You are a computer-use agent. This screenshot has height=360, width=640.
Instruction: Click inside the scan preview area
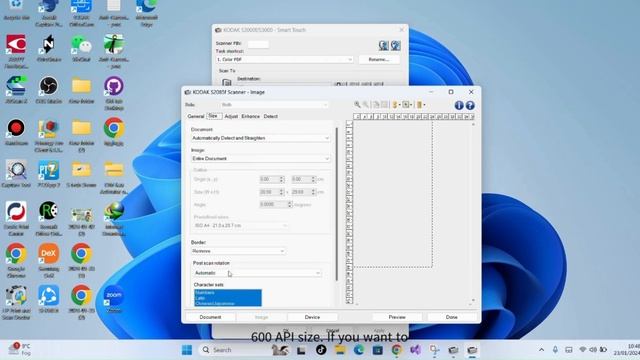[393, 194]
